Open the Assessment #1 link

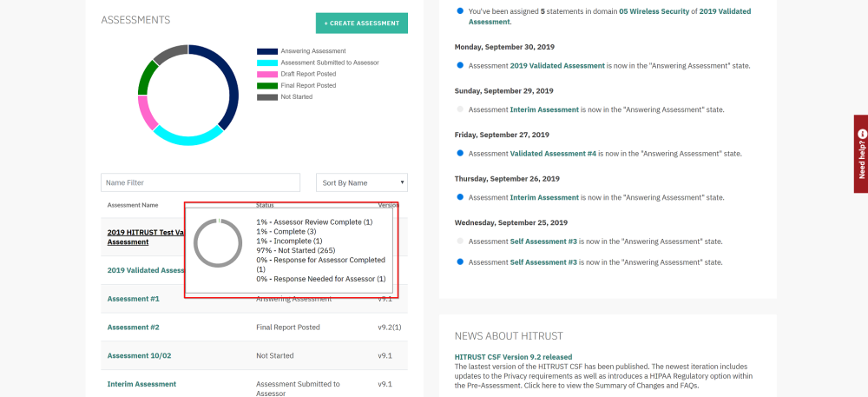[134, 299]
